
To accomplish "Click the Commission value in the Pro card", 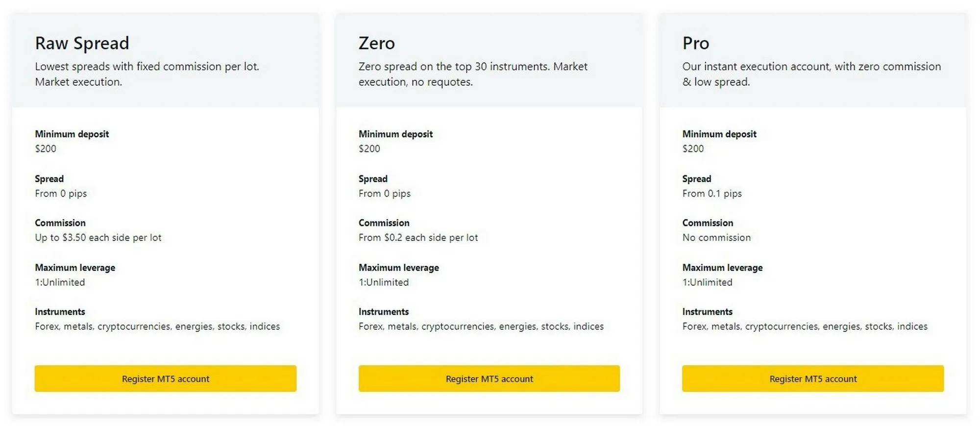I will (716, 237).
